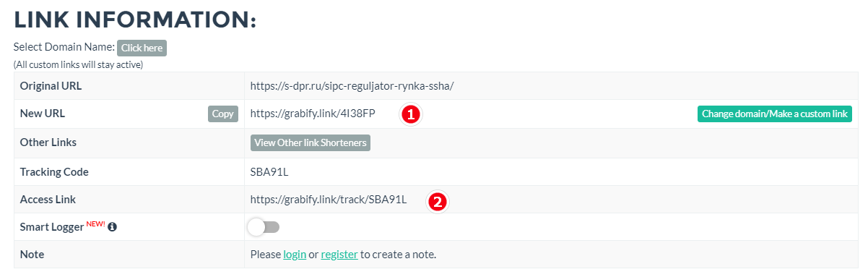Toggle the Smart Logger switch
The height and width of the screenshot is (277, 868).
point(264,227)
